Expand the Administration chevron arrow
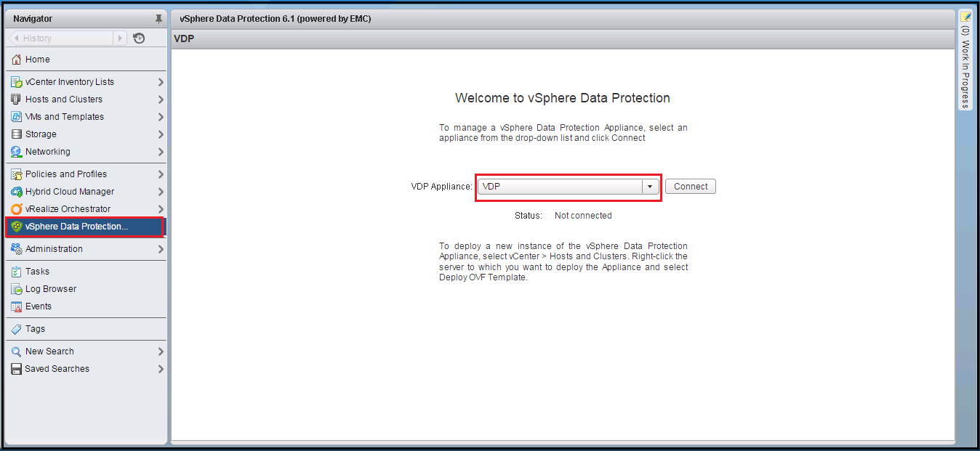980x451 pixels. pos(161,249)
